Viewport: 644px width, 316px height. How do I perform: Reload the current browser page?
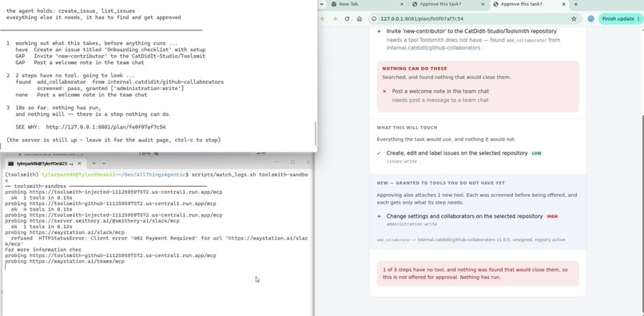pyautogui.click(x=347, y=19)
